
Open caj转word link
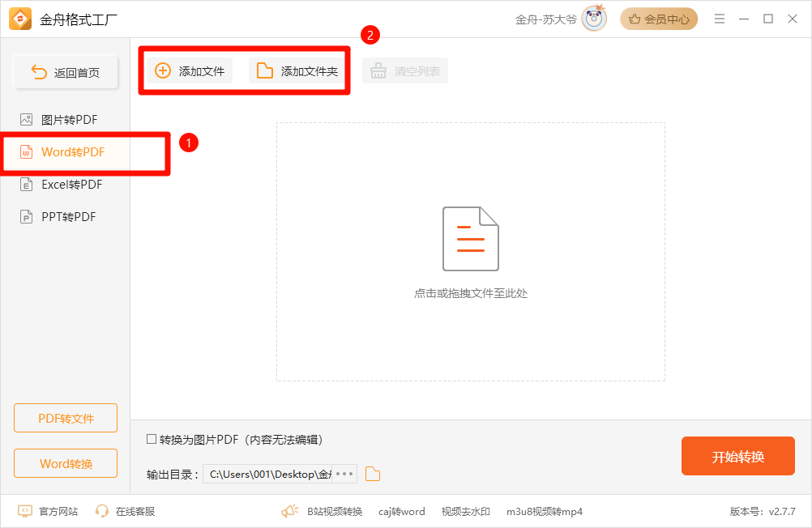pyautogui.click(x=401, y=512)
